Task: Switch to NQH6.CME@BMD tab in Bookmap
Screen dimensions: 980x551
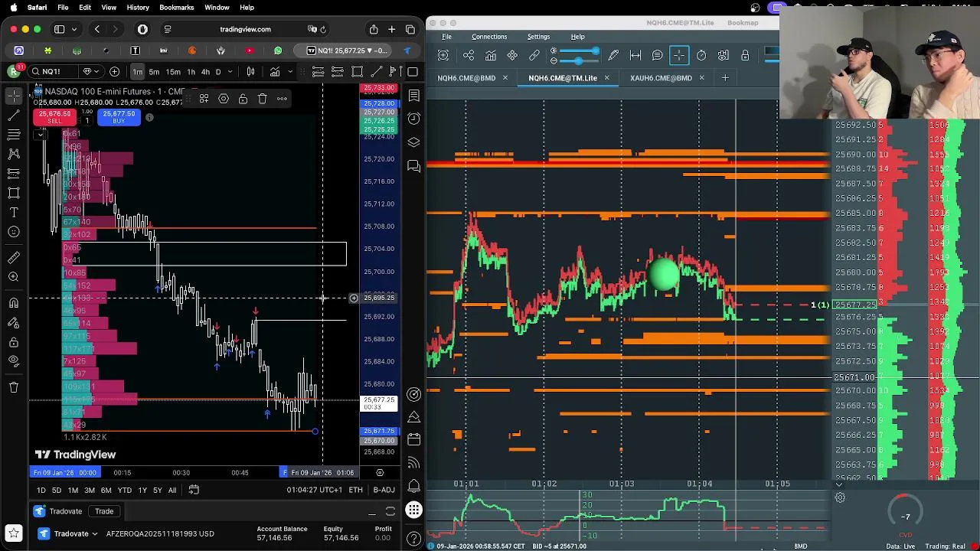Action: click(466, 78)
